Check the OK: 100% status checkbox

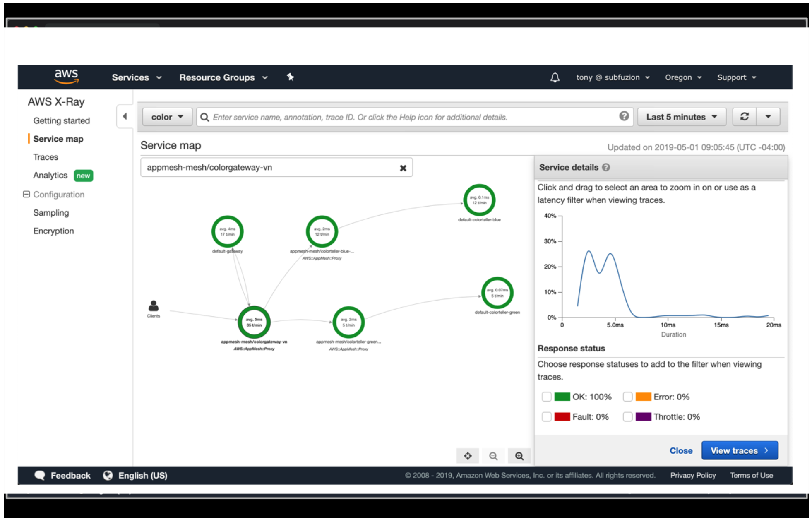click(546, 397)
